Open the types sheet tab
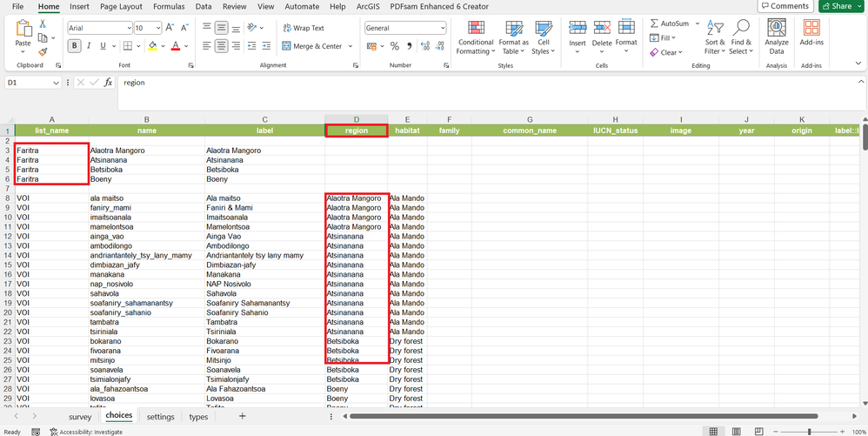868x436 pixels. 198,417
